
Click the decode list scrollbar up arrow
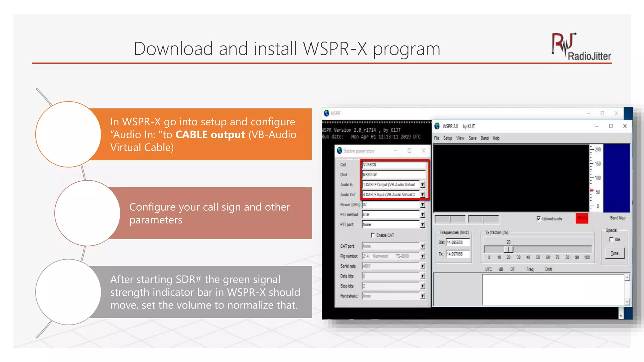tap(627, 277)
